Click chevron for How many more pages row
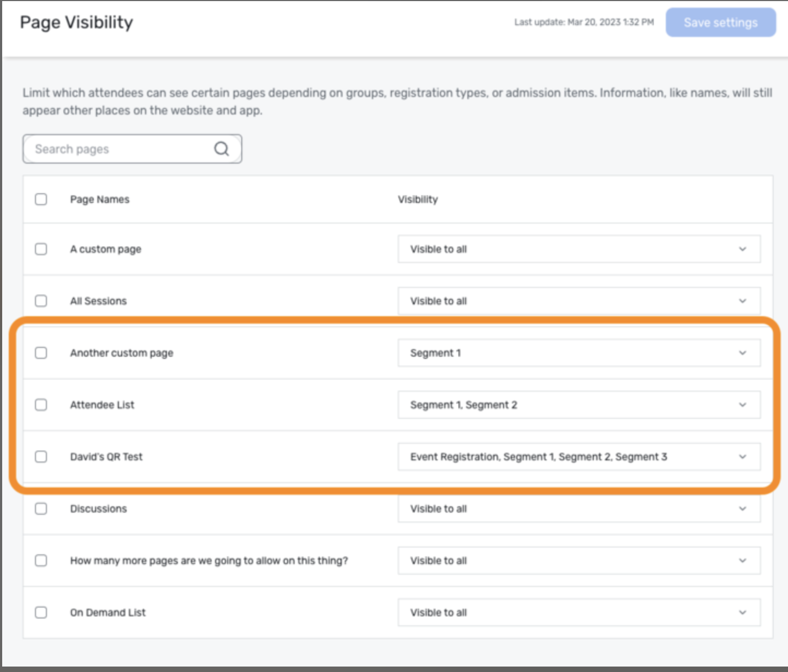Screen dimensions: 788x672 742,561
